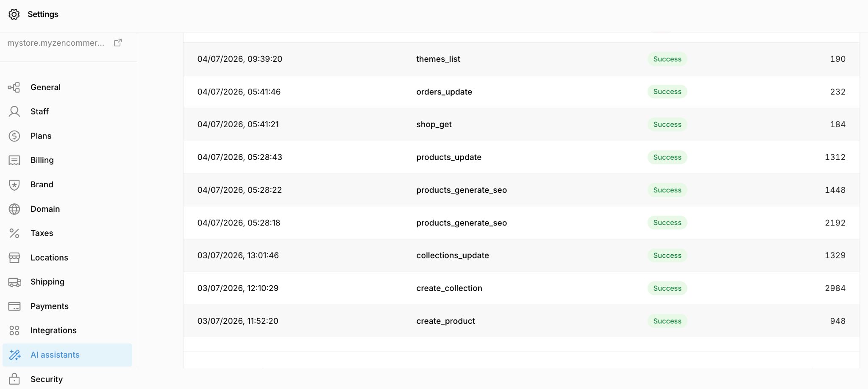Click the General sidebar icon
868x389 pixels.
14,87
